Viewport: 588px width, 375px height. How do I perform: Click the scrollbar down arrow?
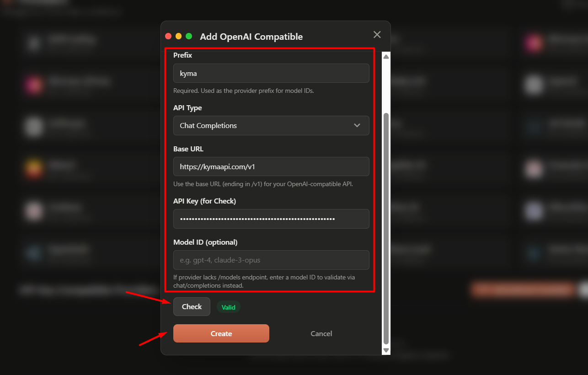(385, 350)
